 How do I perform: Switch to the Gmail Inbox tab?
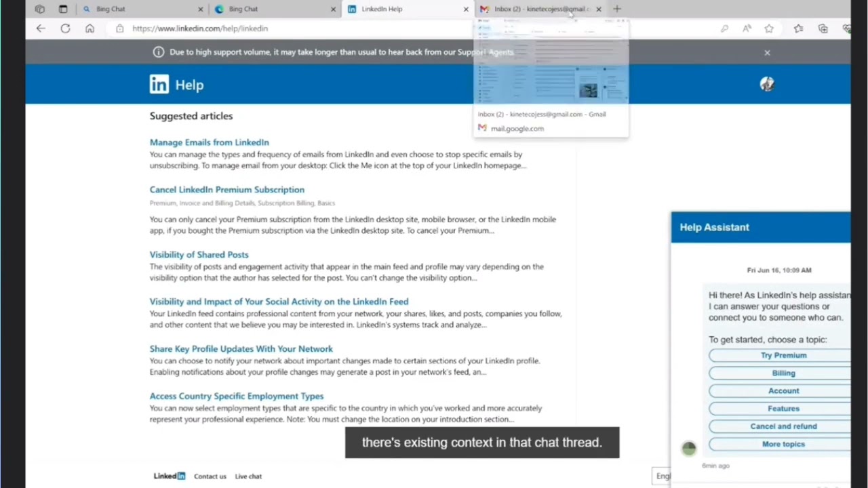pos(540,9)
